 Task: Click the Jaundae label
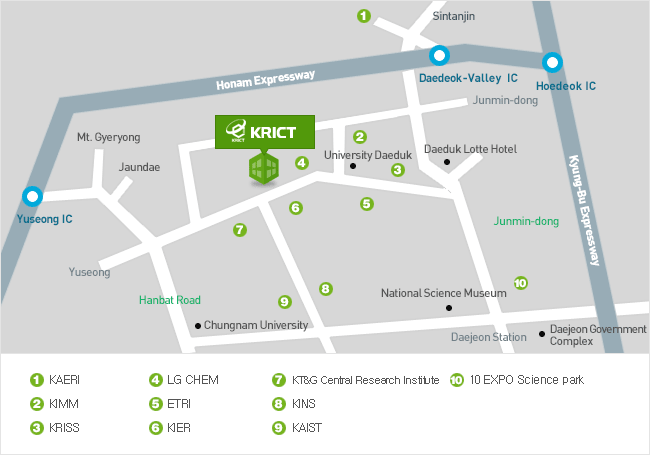point(139,167)
